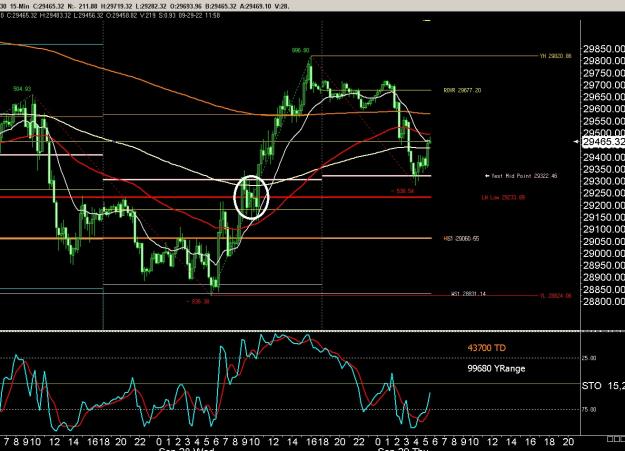625x451 pixels.
Task: Click the 29400.00 price axis label
Action: [x=604, y=158]
